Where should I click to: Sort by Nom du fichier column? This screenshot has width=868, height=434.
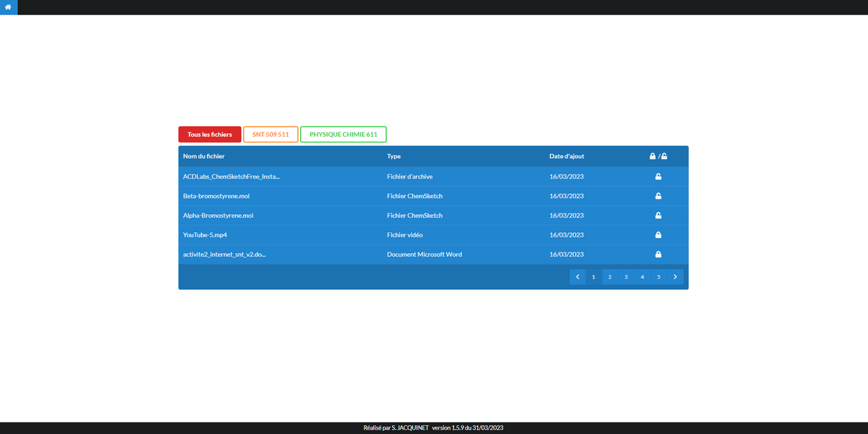[x=204, y=156]
